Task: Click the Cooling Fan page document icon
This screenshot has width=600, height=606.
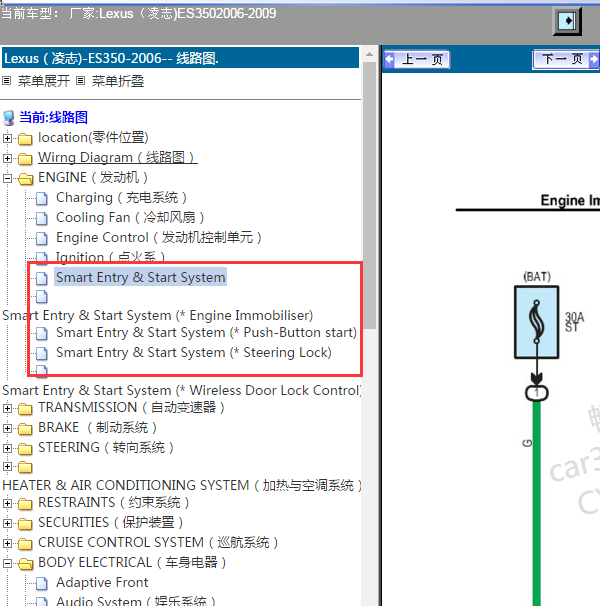Action: [42, 219]
